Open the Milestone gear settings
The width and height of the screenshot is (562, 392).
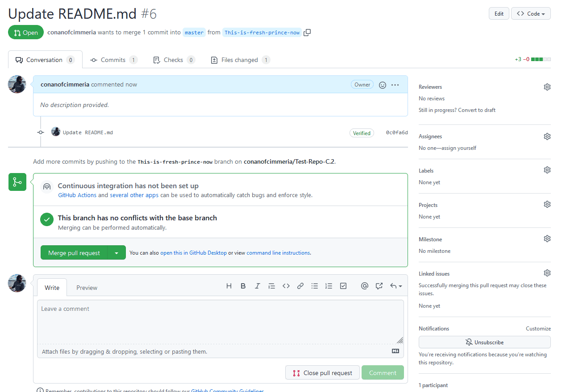547,239
